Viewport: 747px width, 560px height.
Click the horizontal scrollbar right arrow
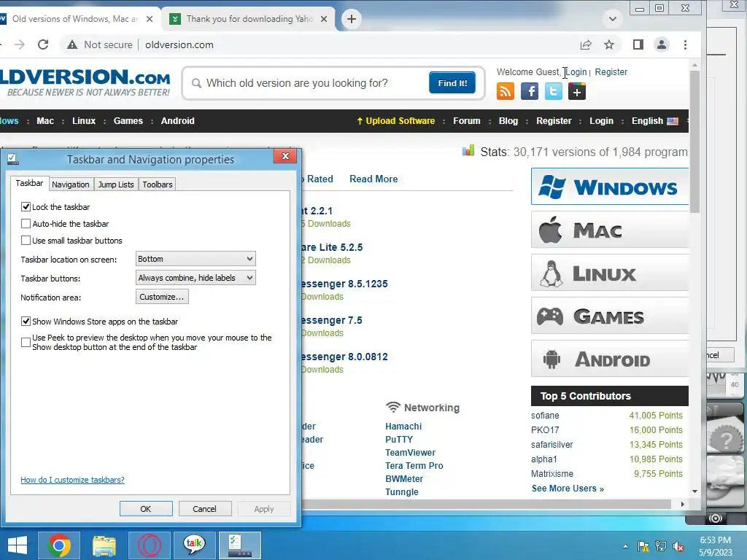click(682, 504)
